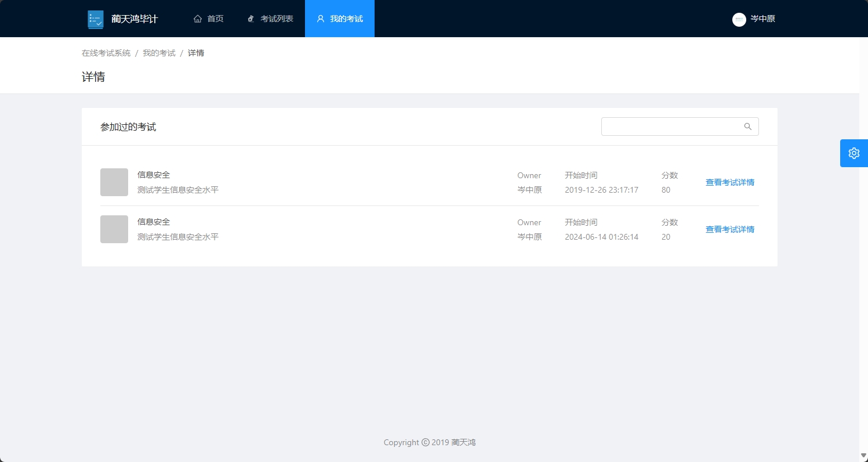Click the 参加过的考试 card heading
This screenshot has width=868, height=462.
coord(128,127)
